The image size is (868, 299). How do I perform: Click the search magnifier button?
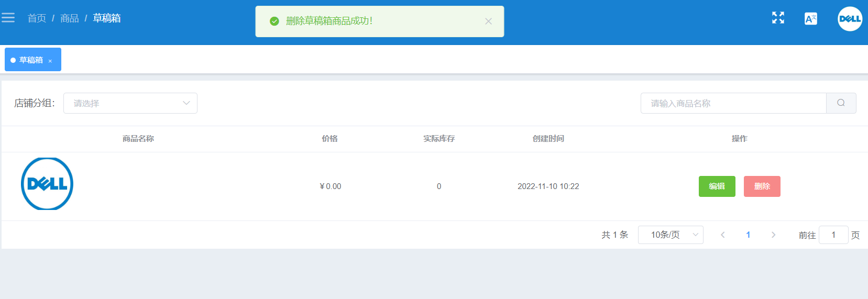pyautogui.click(x=841, y=103)
